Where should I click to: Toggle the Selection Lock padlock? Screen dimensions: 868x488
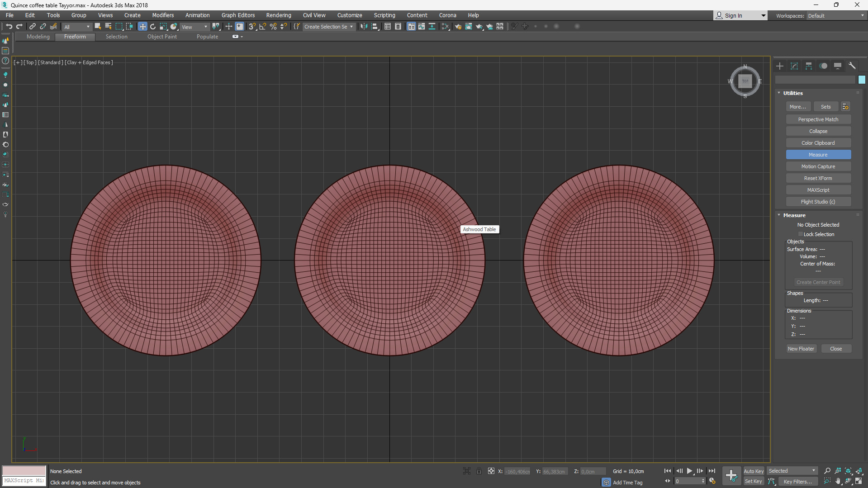click(x=479, y=471)
